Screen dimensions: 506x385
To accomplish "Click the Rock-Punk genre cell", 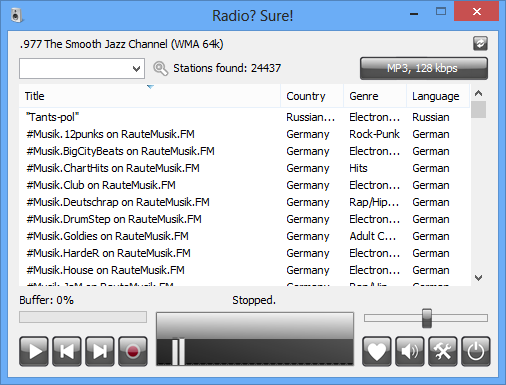I will (374, 134).
